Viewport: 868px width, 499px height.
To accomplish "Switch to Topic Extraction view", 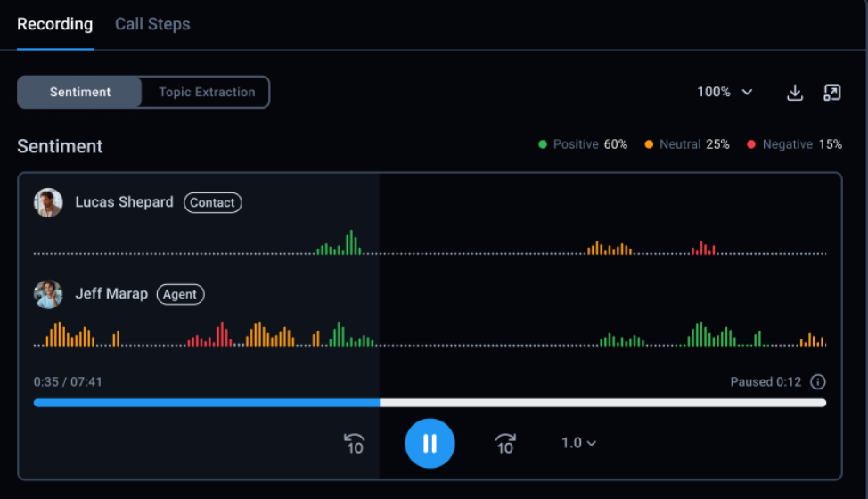I will (207, 92).
